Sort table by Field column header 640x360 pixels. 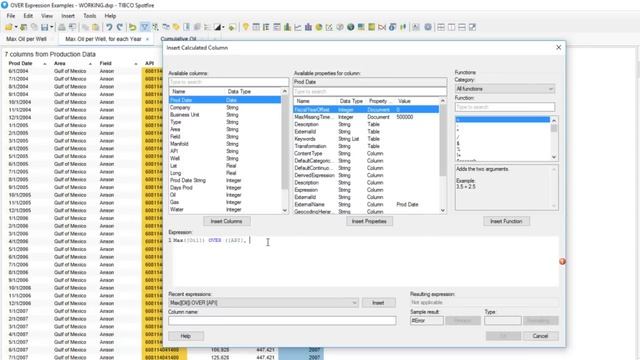point(105,63)
